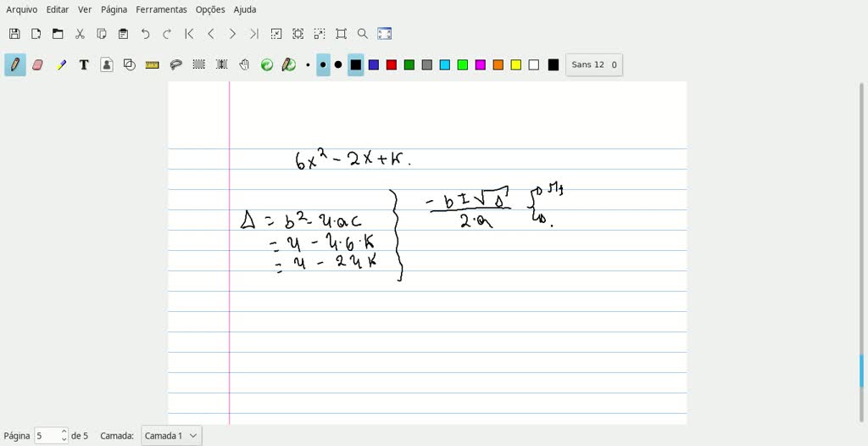Image resolution: width=868 pixels, height=446 pixels.
Task: Pick the yellow color swatch
Action: 516,64
